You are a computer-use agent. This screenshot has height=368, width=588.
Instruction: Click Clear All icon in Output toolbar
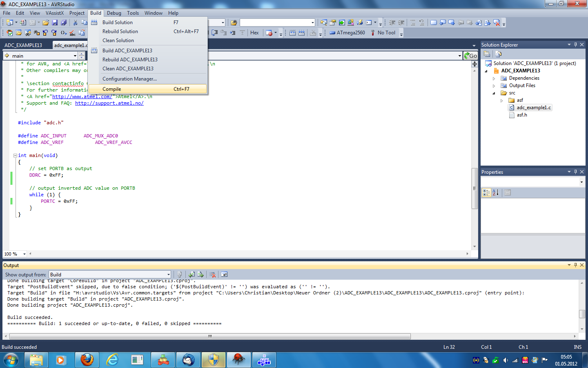coord(212,275)
